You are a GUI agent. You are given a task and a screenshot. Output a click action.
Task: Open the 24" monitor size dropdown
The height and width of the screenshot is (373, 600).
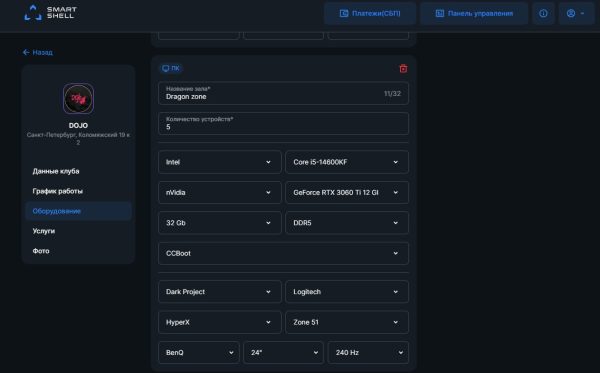pos(284,352)
